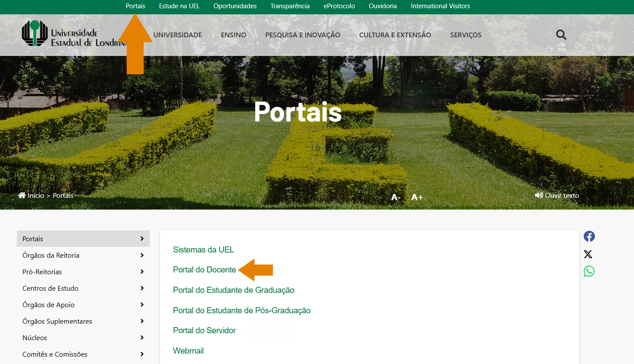Open UNIVERSIDADE main menu

[177, 35]
